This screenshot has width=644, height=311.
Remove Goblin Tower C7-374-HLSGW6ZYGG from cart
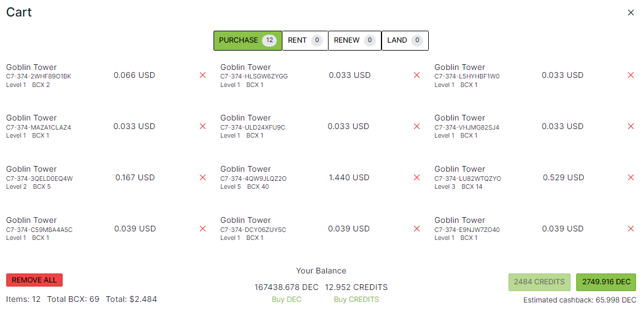[417, 75]
